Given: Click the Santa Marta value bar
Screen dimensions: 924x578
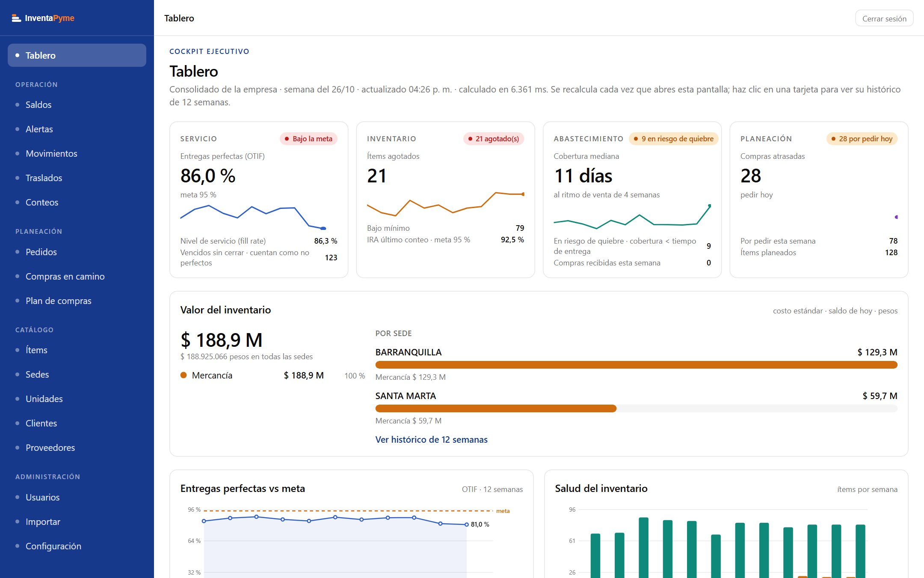Looking at the screenshot, I should 636,408.
